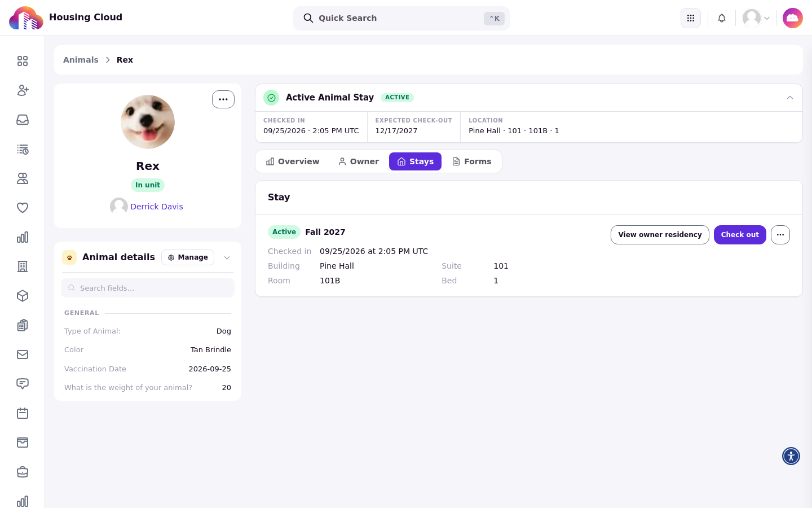Switch to the Forms tab

[x=471, y=161]
